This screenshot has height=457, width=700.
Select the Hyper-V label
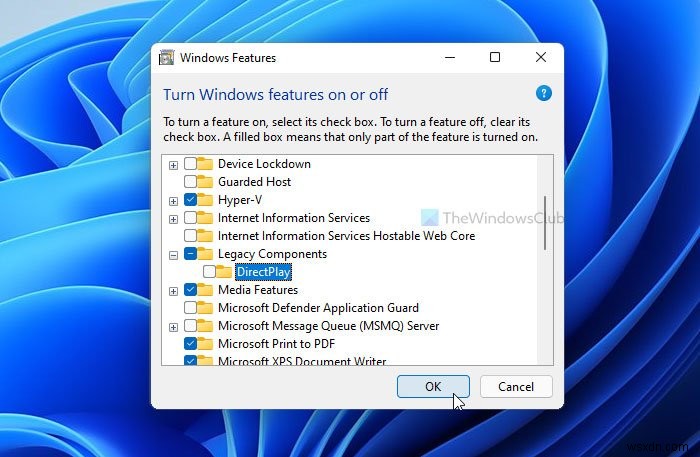(x=240, y=200)
